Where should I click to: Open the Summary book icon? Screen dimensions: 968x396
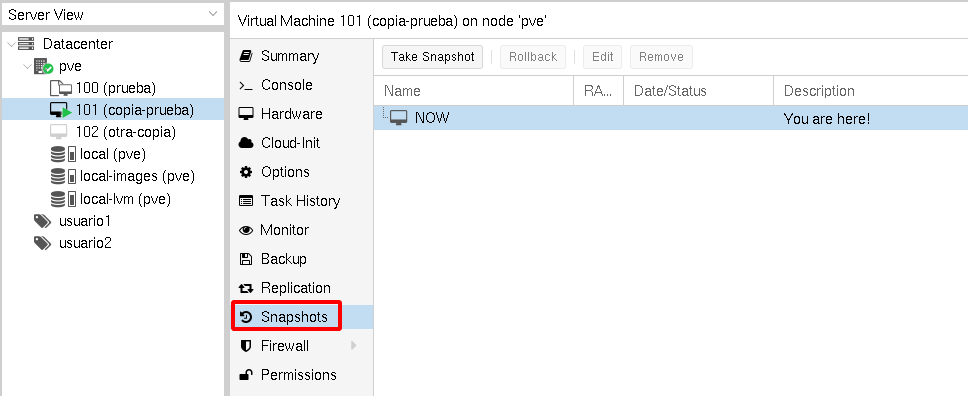click(246, 56)
